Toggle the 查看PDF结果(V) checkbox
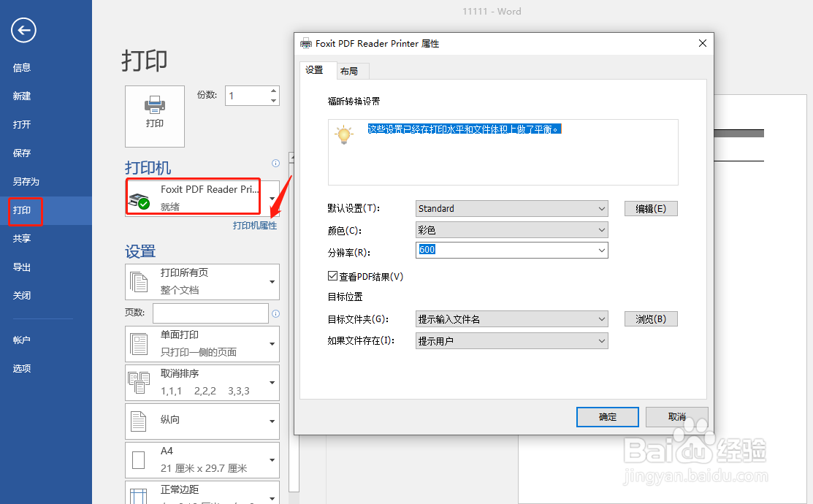This screenshot has height=504, width=813. coord(333,276)
